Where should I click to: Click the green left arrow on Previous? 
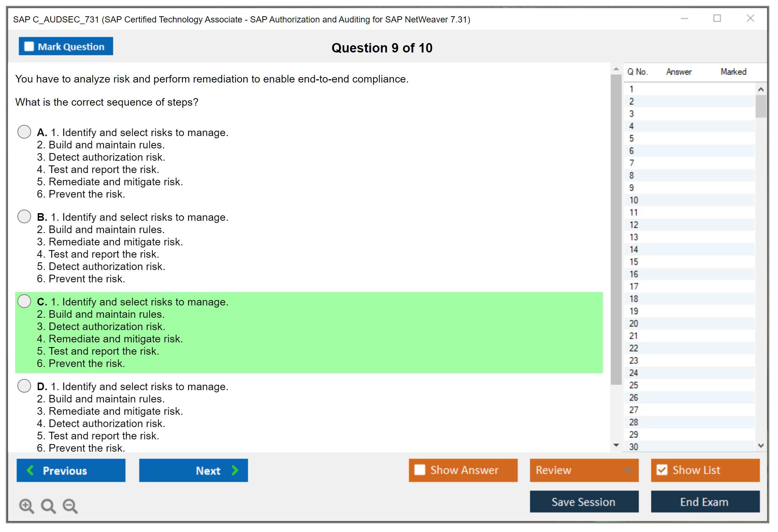(x=30, y=470)
